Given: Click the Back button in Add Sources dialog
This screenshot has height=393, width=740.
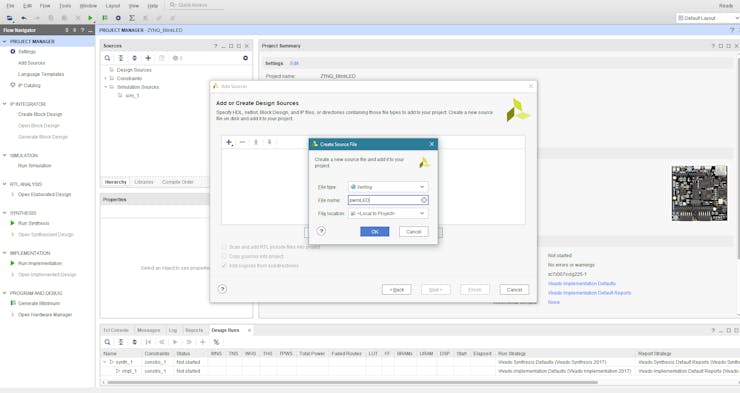Looking at the screenshot, I should 396,290.
